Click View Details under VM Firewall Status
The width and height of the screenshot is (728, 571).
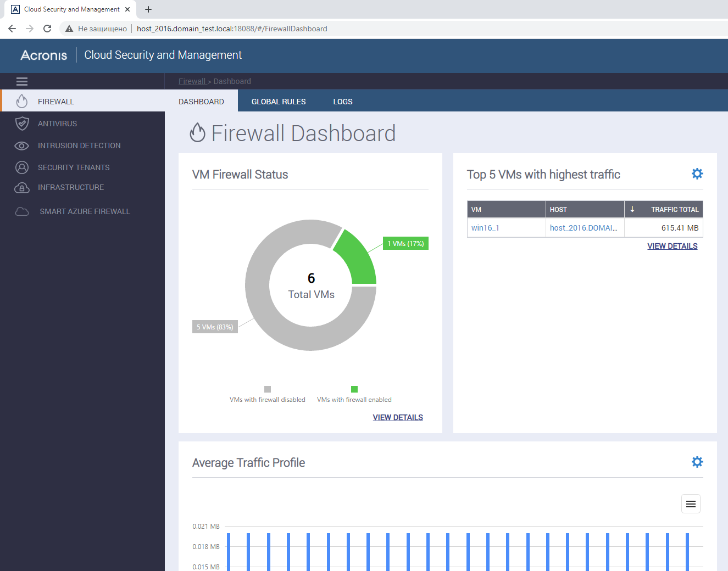pos(398,417)
